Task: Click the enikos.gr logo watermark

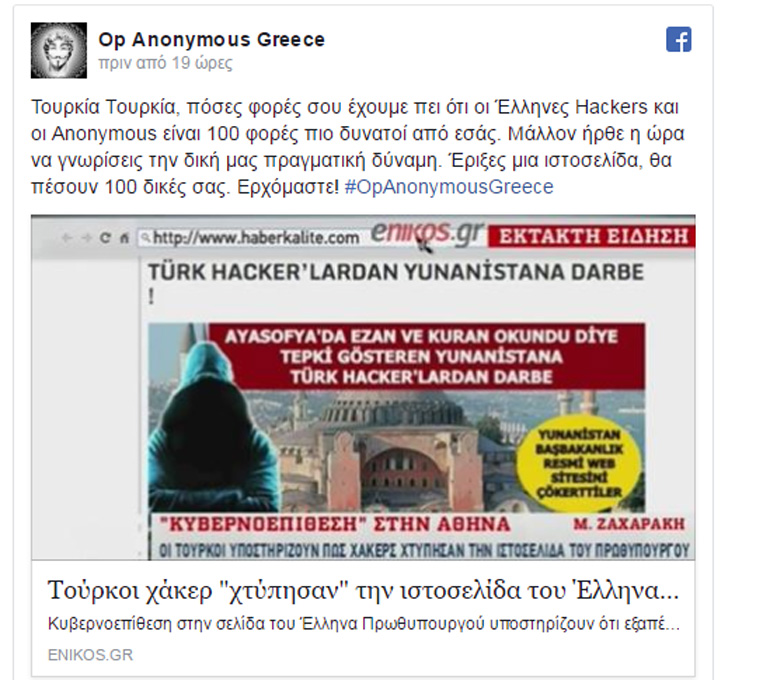Action: pos(427,233)
